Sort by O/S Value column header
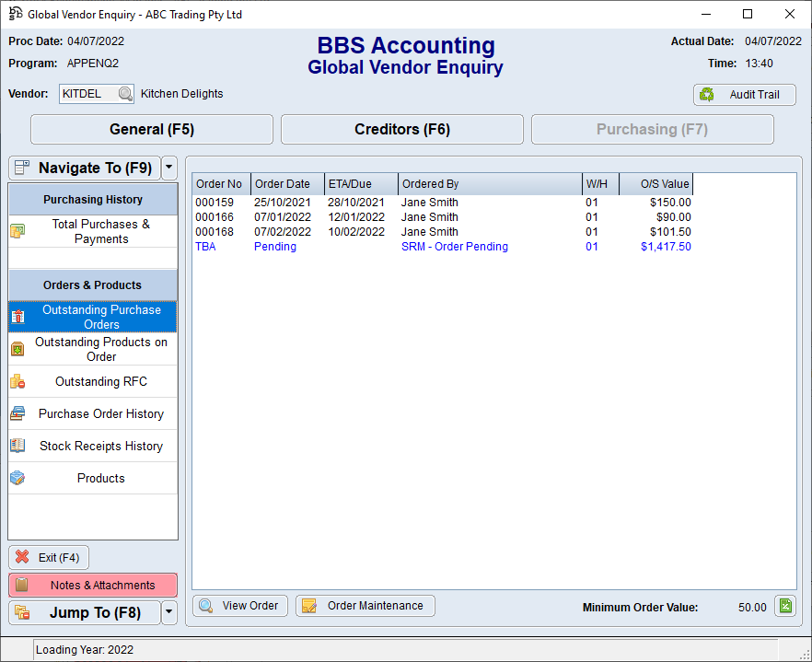The height and width of the screenshot is (662, 812). tap(655, 184)
